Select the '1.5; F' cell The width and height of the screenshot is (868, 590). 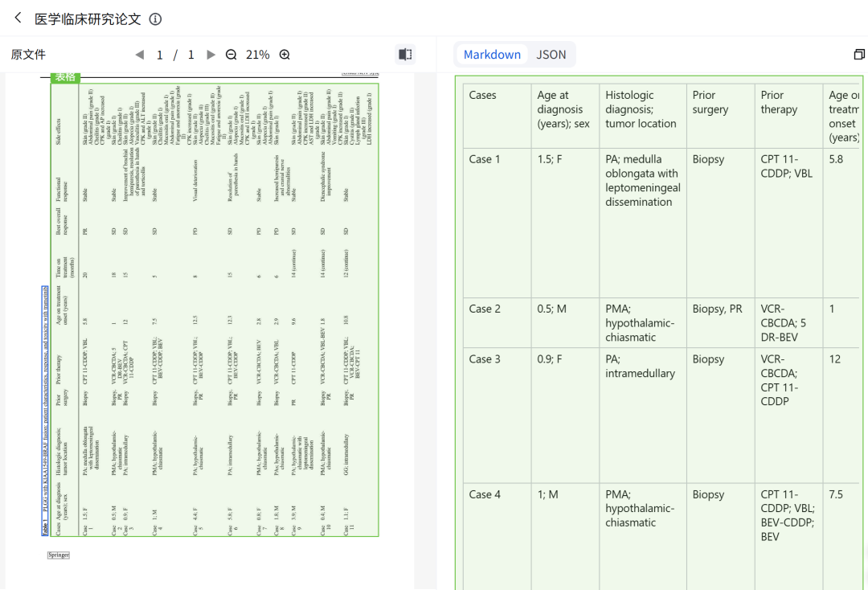point(565,223)
